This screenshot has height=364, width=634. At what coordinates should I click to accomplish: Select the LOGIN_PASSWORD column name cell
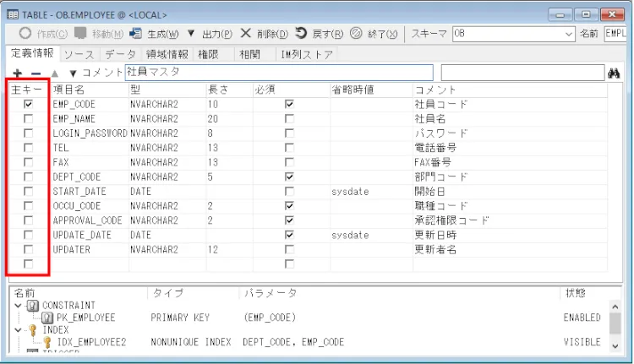pyautogui.click(x=90, y=133)
